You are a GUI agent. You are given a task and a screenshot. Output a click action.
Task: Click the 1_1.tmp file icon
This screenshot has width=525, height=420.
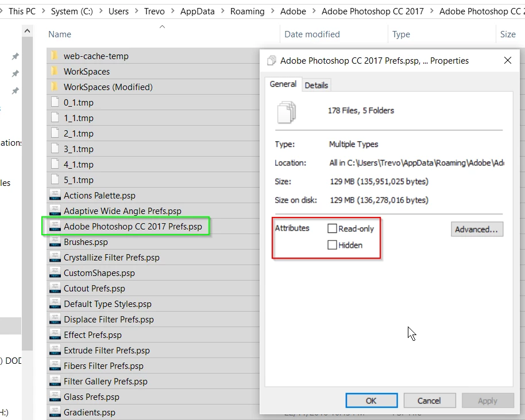pyautogui.click(x=55, y=118)
